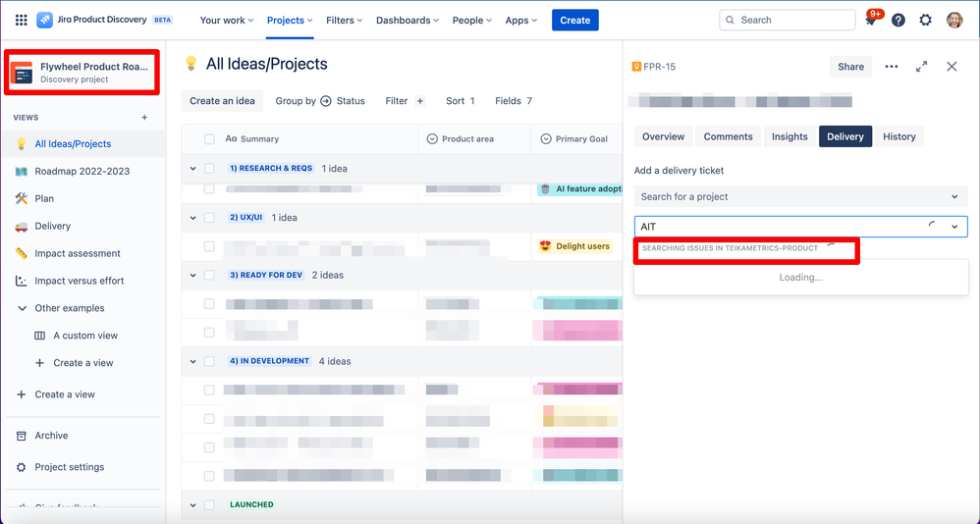This screenshot has width=980, height=524.
Task: Check the 2) UX/UI group checkbox
Action: [x=209, y=218]
